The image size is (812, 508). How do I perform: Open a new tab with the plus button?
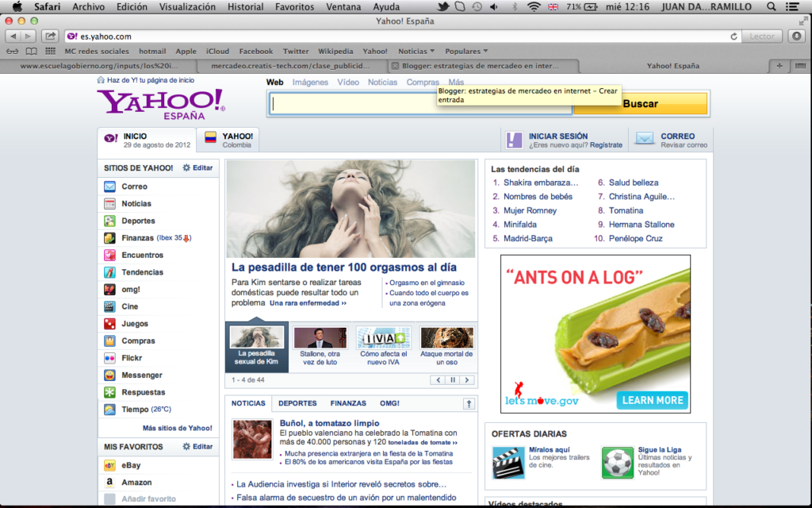[x=779, y=66]
